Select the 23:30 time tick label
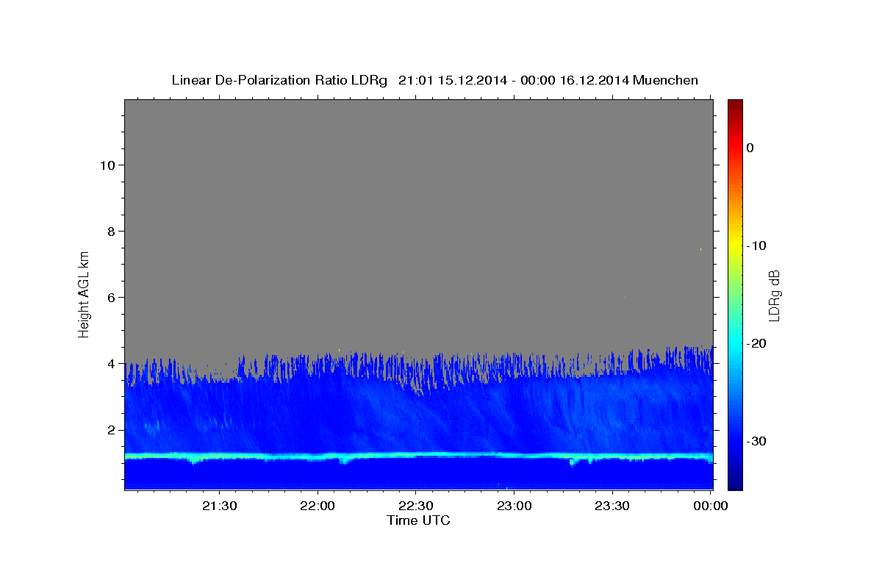 tap(612, 506)
